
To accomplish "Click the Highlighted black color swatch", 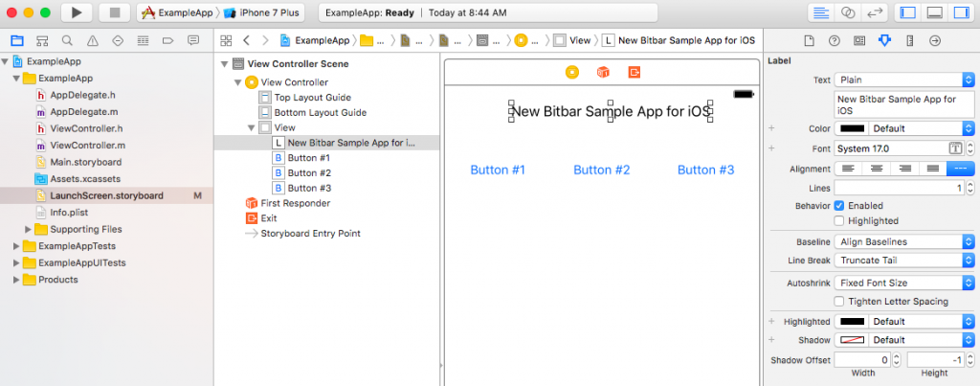I will point(852,322).
